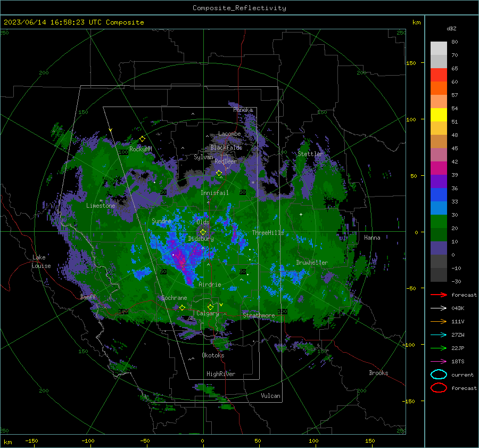Screen dimensions: 479x448
Task: Click the most intense magenta storm core
Action: point(181,260)
